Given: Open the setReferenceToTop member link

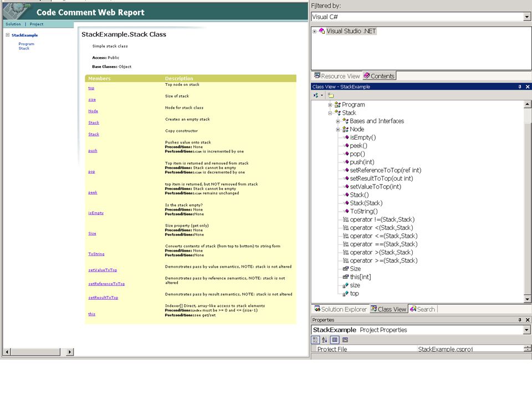Looking at the screenshot, I should [x=106, y=284].
